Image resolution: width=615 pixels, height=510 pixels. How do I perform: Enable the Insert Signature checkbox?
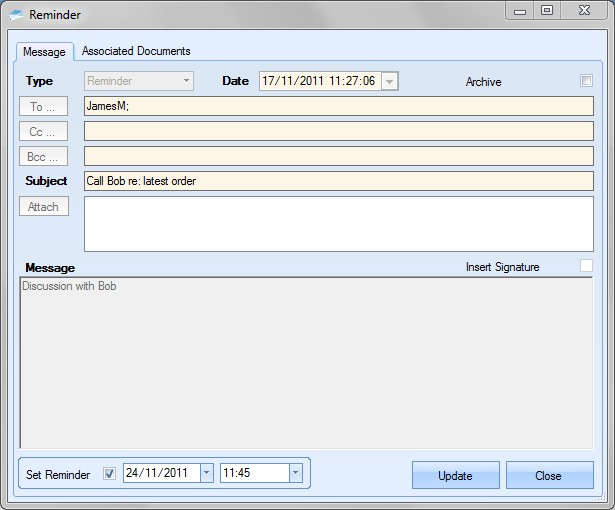click(587, 266)
